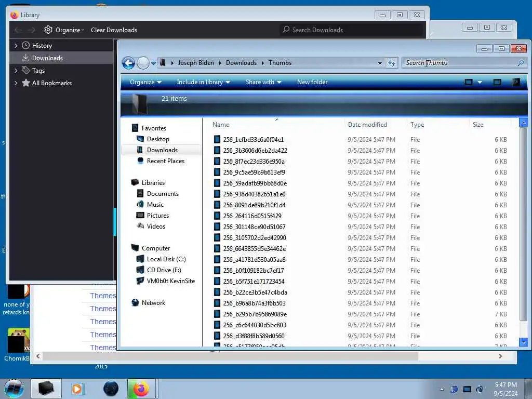Click the New folder button
Viewport: 532px width, 399px height.
(312, 82)
